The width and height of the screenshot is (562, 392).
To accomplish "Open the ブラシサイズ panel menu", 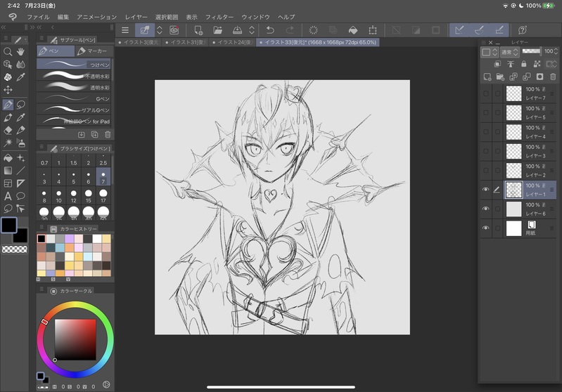I will click(41, 147).
